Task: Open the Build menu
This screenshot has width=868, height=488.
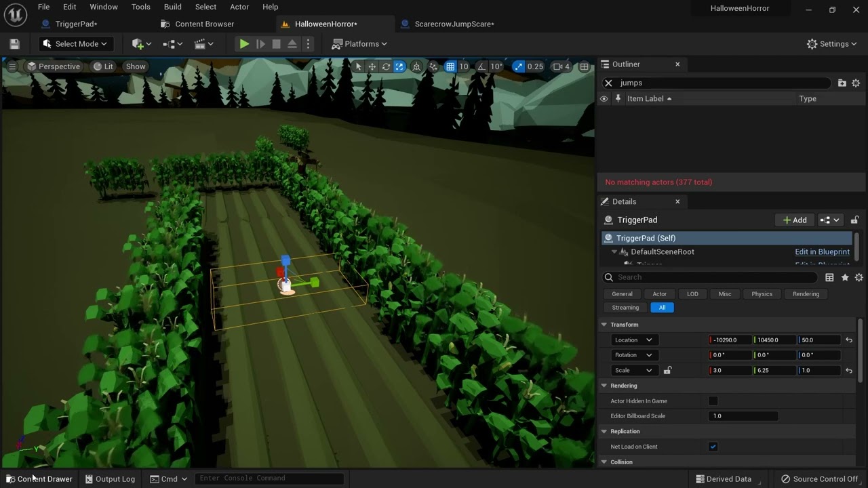Action: pos(172,7)
